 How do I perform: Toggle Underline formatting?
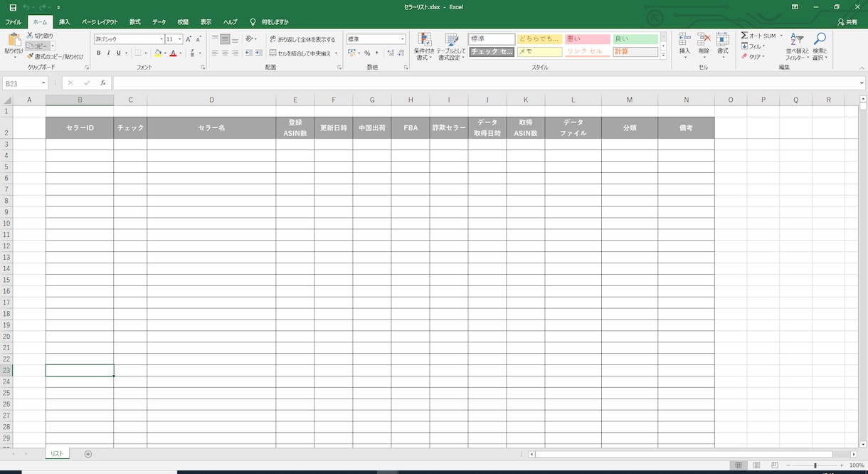[118, 53]
